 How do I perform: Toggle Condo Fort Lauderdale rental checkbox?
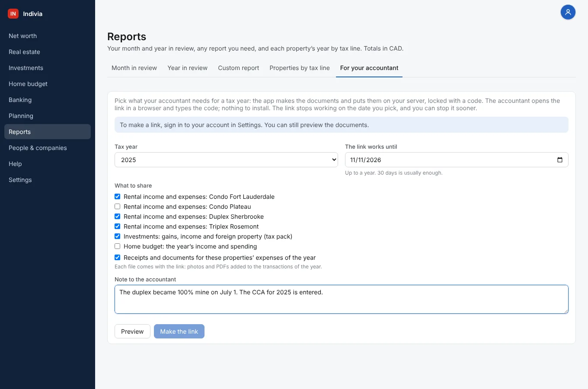pyautogui.click(x=117, y=197)
